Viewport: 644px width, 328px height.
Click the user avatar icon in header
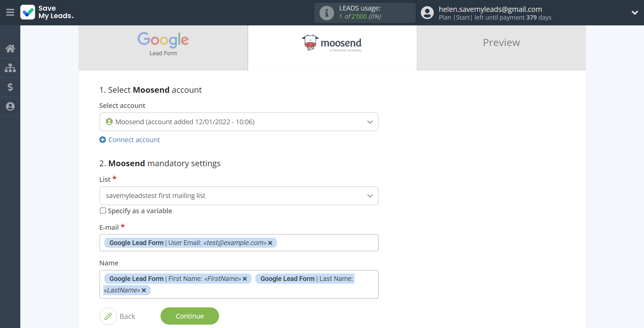(427, 13)
